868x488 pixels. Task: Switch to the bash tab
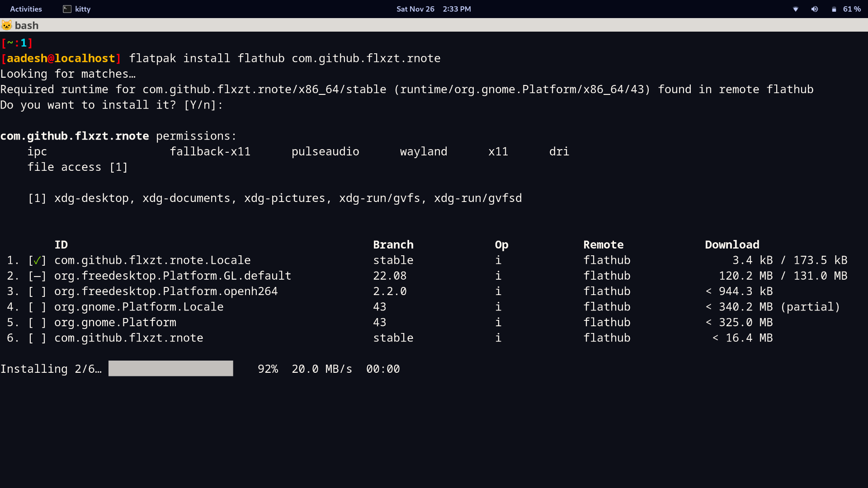(x=26, y=25)
